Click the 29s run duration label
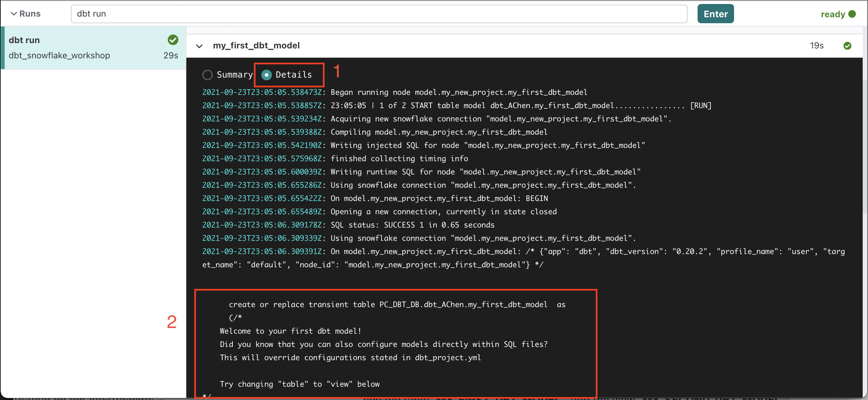Image resolution: width=868 pixels, height=400 pixels. [x=170, y=55]
